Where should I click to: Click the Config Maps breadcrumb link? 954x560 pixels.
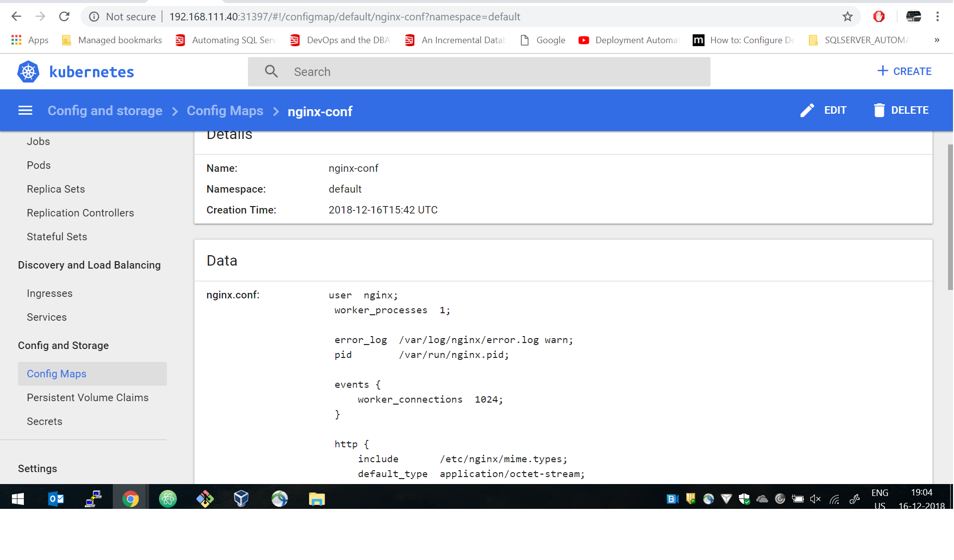(225, 110)
